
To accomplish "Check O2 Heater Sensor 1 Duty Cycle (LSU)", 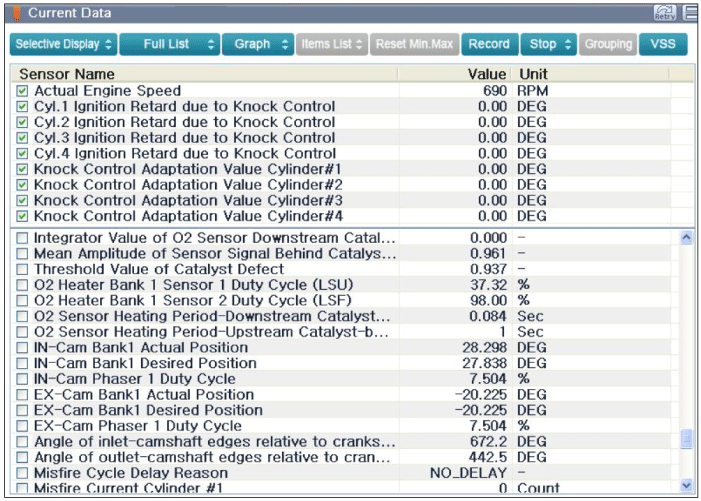I will click(22, 285).
